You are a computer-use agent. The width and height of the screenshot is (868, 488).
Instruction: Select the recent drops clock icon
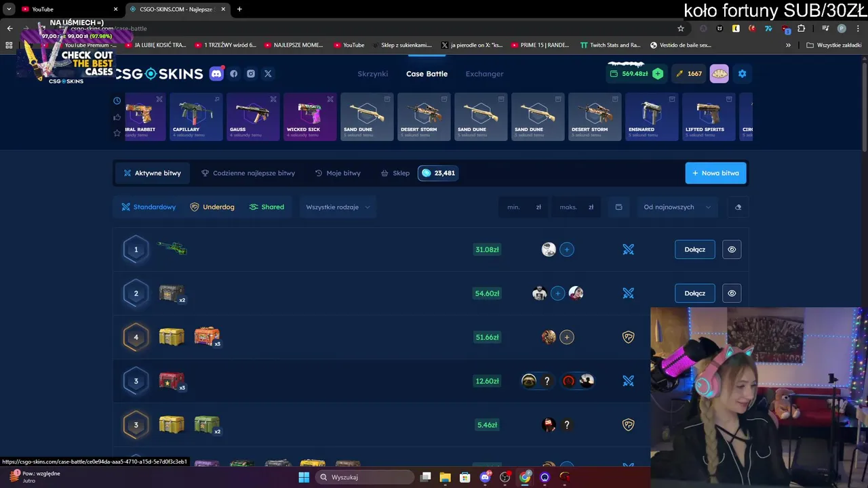tap(117, 101)
